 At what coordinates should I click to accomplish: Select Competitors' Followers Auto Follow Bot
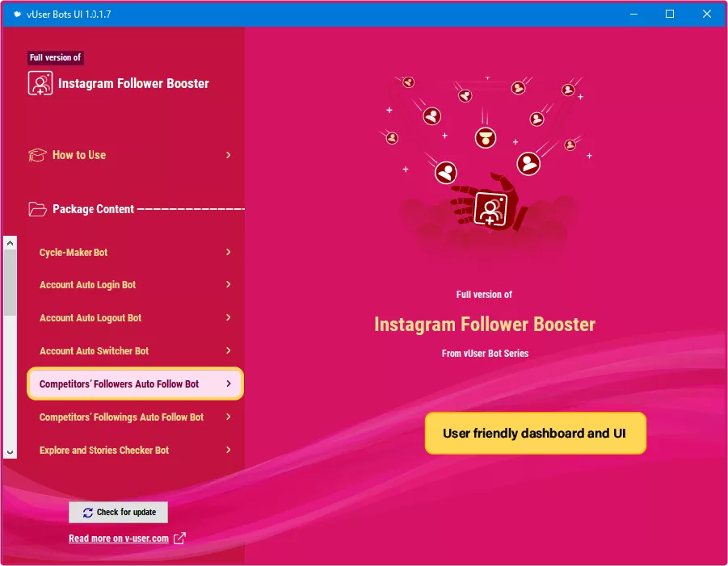pyautogui.click(x=135, y=384)
